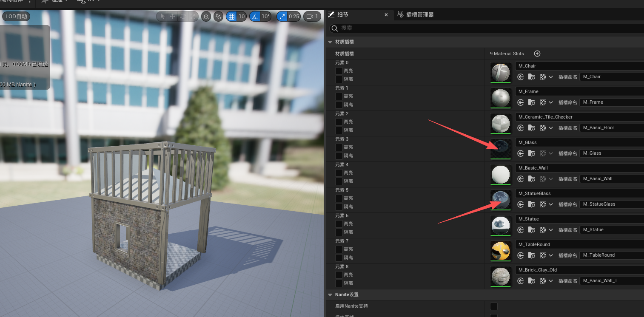Add a new material slot with plus icon
The image size is (644, 317).
coord(537,54)
